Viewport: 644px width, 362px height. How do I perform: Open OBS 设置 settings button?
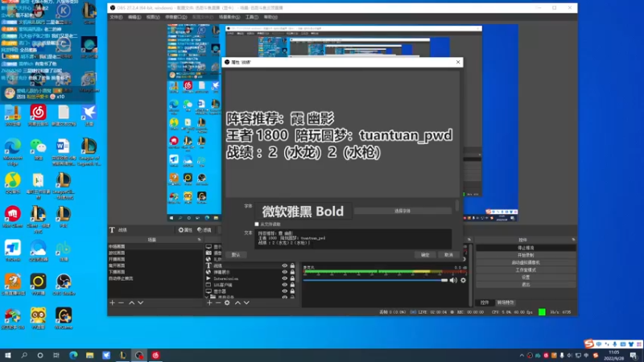[526, 278]
